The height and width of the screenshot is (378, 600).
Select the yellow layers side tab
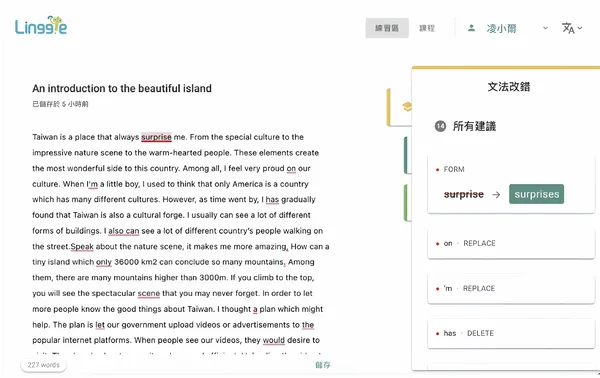click(400, 107)
